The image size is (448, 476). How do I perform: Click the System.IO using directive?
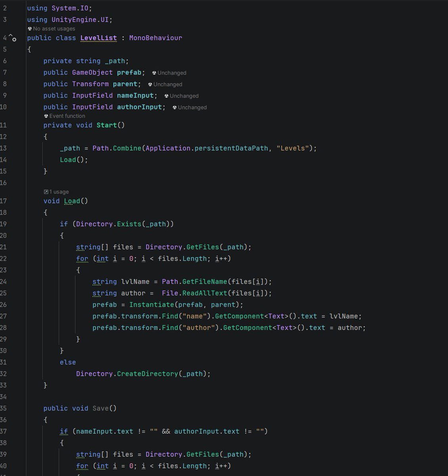59,8
